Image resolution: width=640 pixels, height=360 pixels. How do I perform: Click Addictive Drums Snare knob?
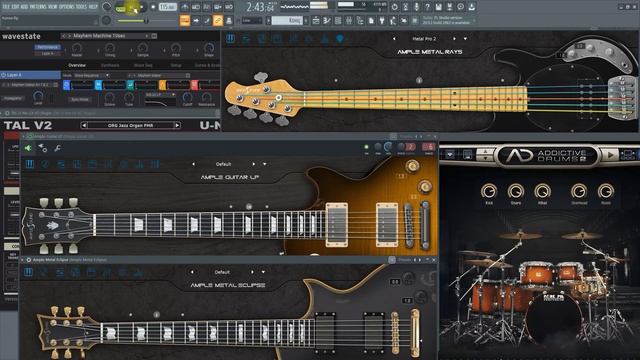(516, 191)
